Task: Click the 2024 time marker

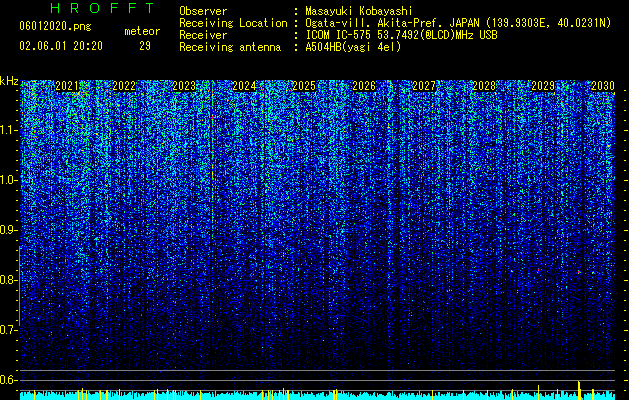Action: tap(244, 86)
